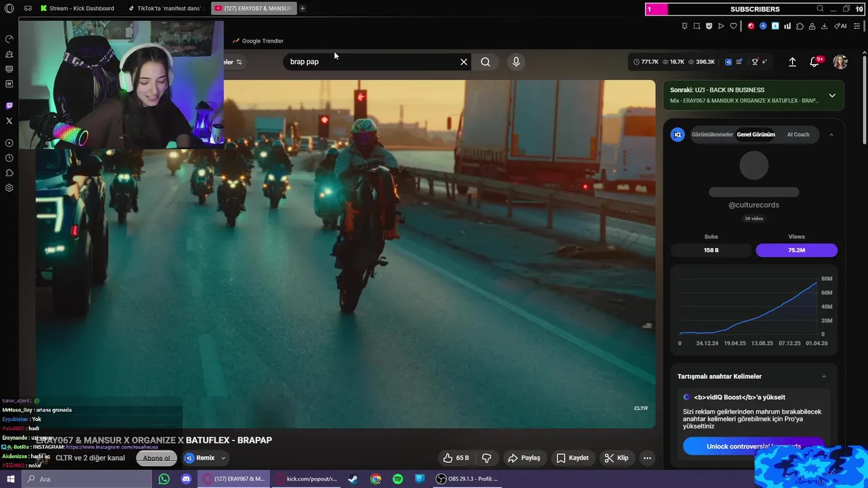The width and height of the screenshot is (868, 488).
Task: Select the Views 75.2M metric pill
Action: pyautogui.click(x=797, y=250)
